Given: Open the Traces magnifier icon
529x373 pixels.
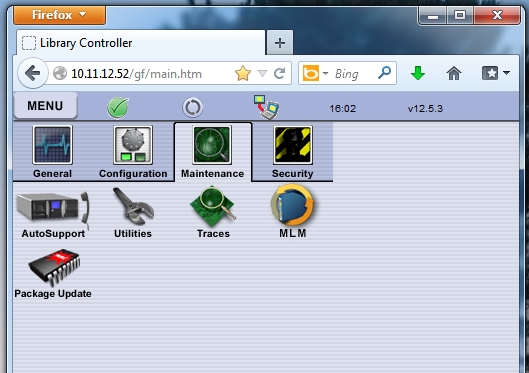Looking at the screenshot, I should click(213, 212).
